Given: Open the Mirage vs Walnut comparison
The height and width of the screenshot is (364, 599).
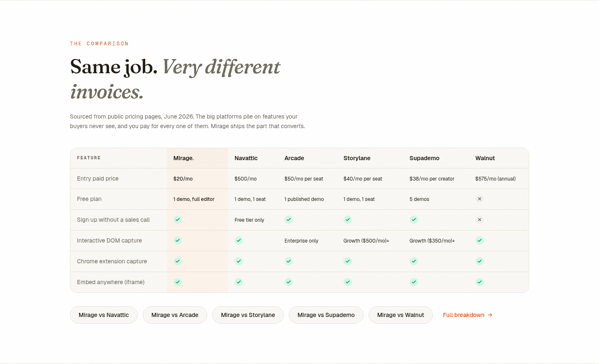Looking at the screenshot, I should (x=401, y=315).
